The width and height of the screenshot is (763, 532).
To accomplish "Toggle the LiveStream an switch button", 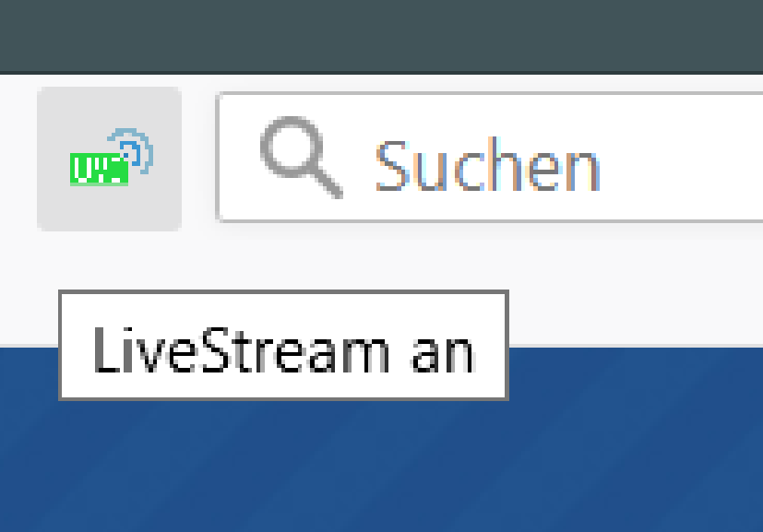I will 110,159.
